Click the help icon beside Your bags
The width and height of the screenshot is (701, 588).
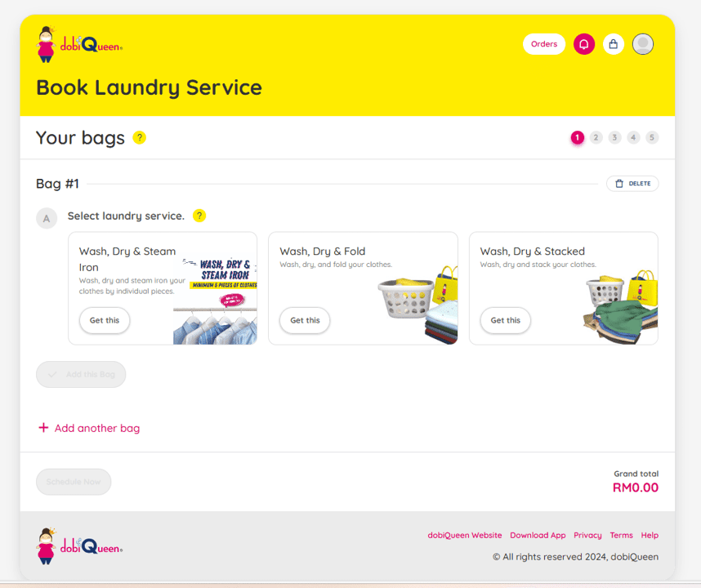point(140,137)
